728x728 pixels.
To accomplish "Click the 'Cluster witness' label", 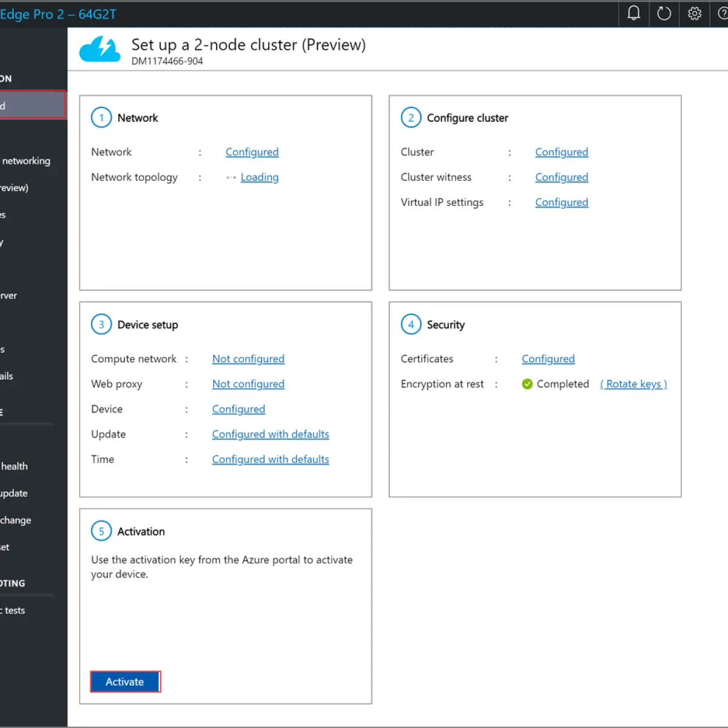I will click(x=436, y=177).
